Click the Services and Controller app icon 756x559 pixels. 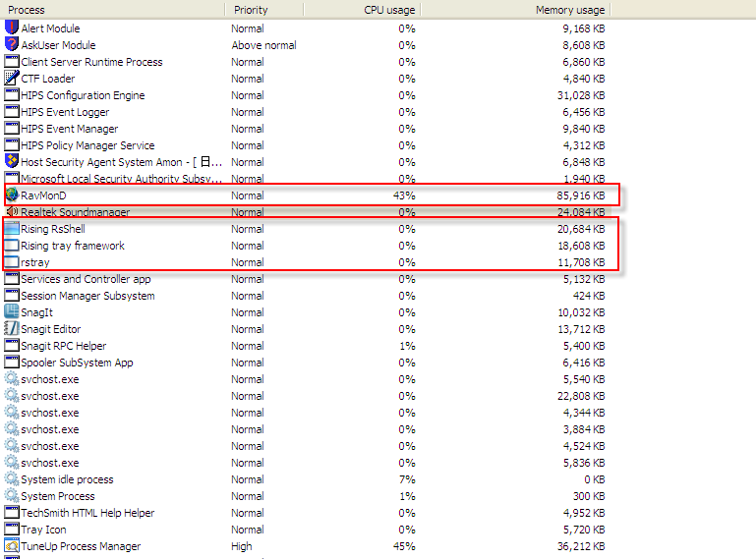coord(12,279)
